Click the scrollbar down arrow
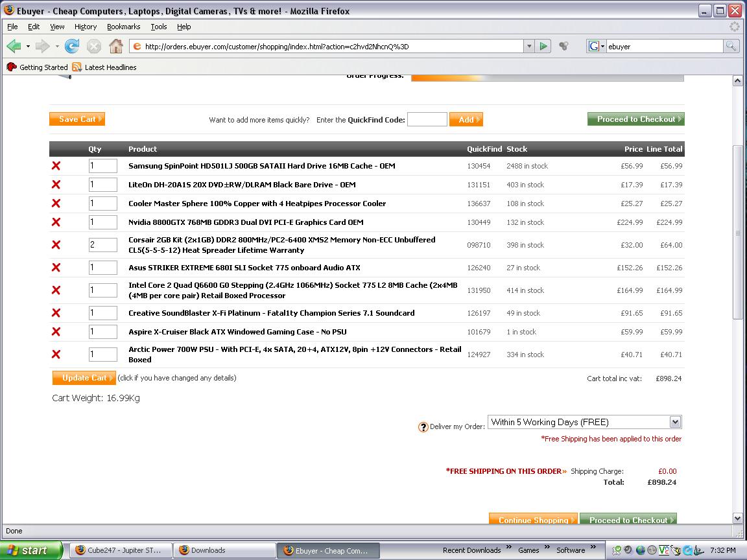747x560 pixels. [737, 519]
